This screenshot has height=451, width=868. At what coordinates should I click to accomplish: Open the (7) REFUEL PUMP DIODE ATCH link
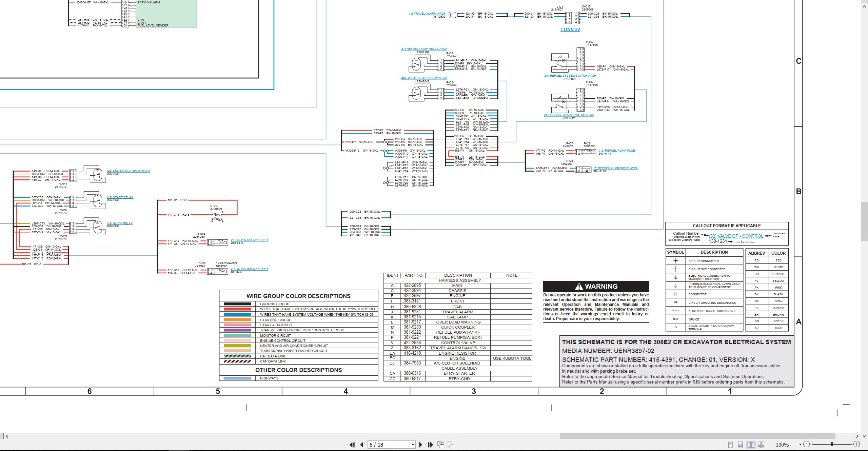click(x=616, y=168)
